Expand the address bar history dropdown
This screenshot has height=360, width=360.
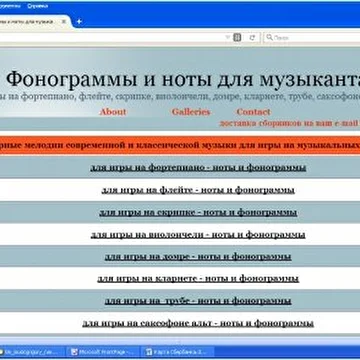(x=228, y=37)
